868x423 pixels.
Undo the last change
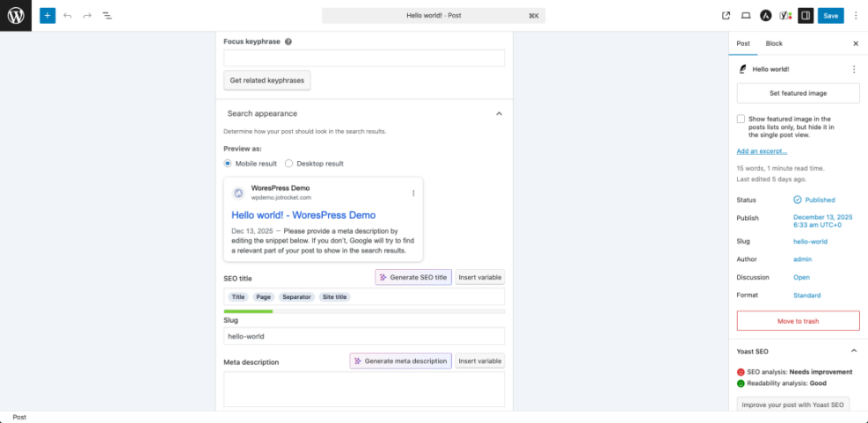68,16
